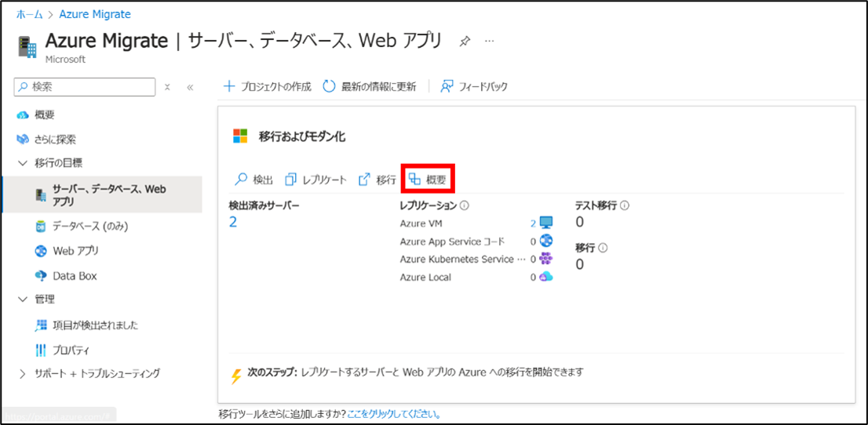Expand サポート + トラブルシューティング section
Screen dimensions: 868x425
(22, 373)
